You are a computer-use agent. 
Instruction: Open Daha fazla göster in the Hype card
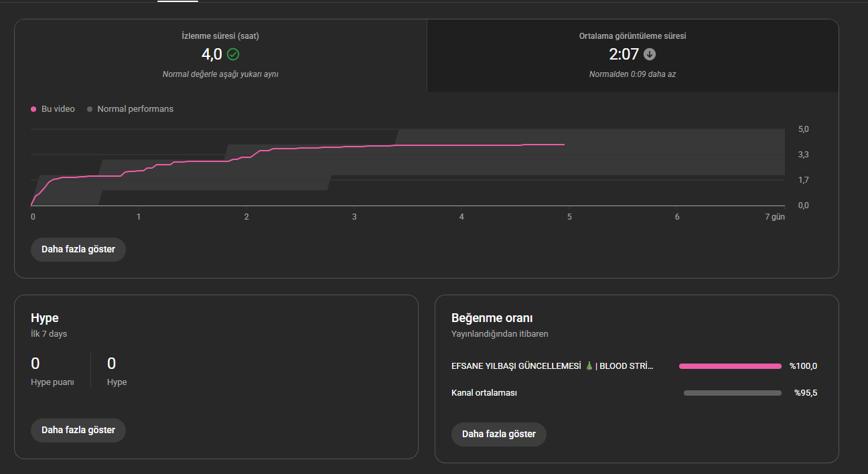pos(78,430)
